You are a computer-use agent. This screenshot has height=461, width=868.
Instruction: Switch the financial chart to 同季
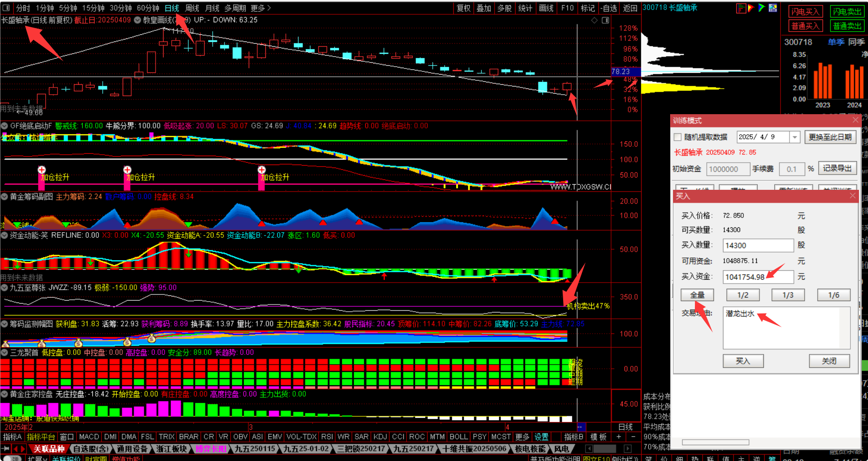(856, 42)
